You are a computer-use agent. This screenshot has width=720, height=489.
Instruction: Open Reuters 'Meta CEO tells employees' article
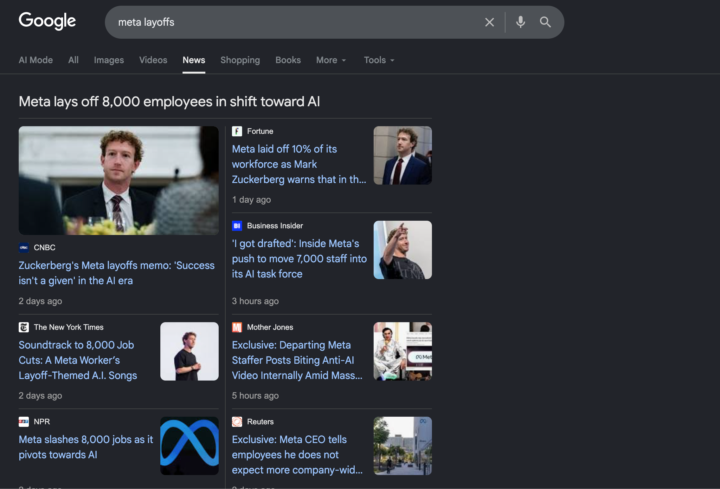[297, 455]
